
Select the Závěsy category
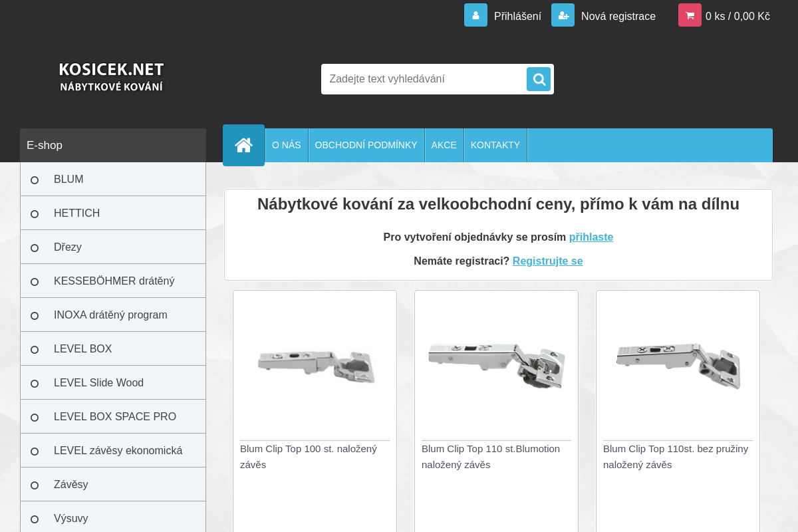(113, 485)
